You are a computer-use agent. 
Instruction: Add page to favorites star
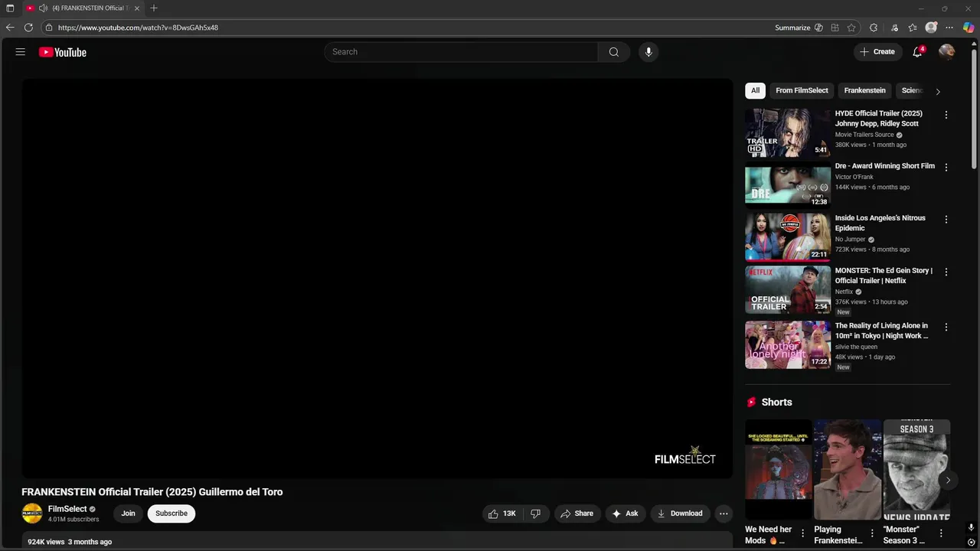click(x=851, y=28)
